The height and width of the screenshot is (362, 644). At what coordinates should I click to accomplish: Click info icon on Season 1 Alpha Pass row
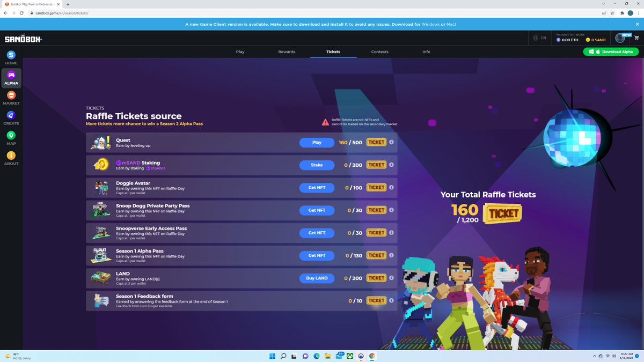(x=391, y=255)
